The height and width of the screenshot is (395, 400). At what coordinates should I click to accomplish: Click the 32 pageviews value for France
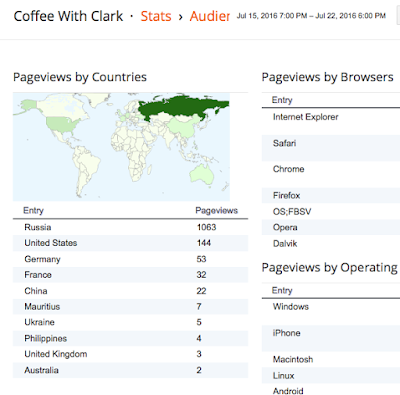click(201, 275)
